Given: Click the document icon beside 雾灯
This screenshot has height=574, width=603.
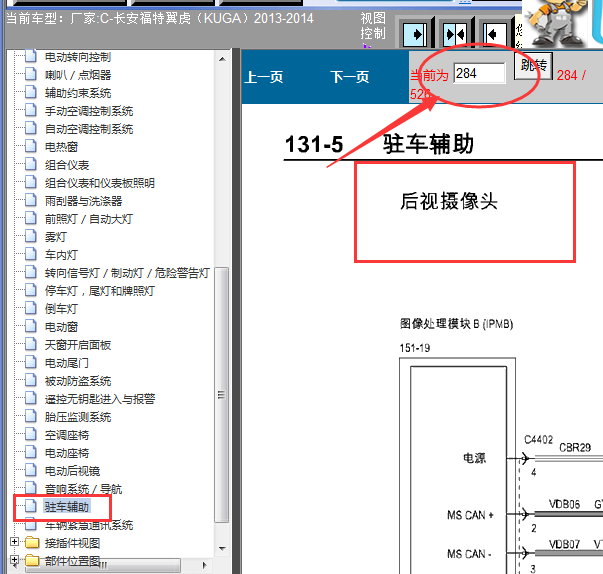Looking at the screenshot, I should pos(31,236).
